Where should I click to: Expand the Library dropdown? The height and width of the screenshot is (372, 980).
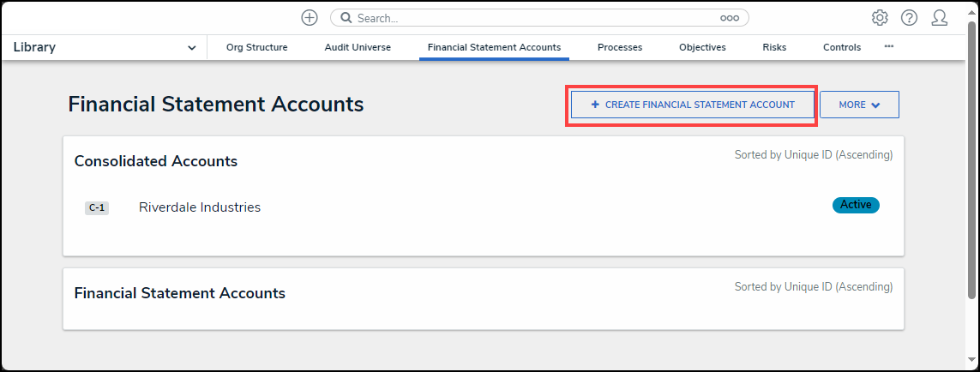coord(191,48)
